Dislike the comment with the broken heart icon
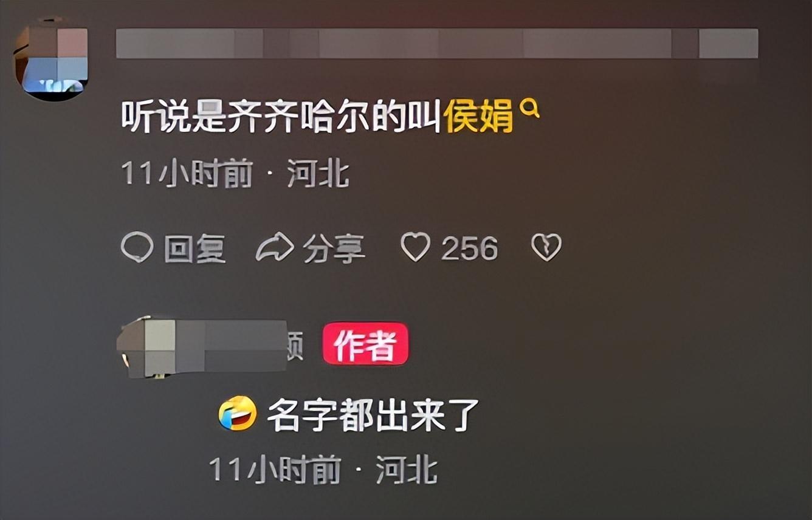Viewport: 812px width, 520px height. point(546,248)
